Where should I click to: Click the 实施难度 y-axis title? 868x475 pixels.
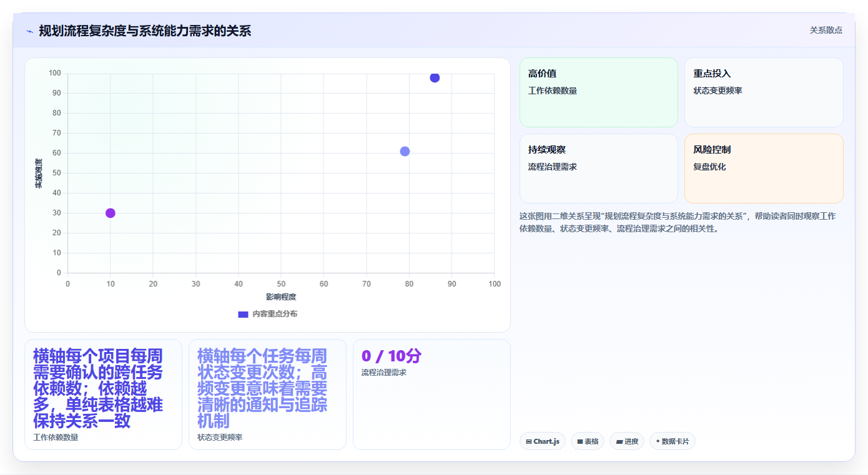[x=39, y=174]
